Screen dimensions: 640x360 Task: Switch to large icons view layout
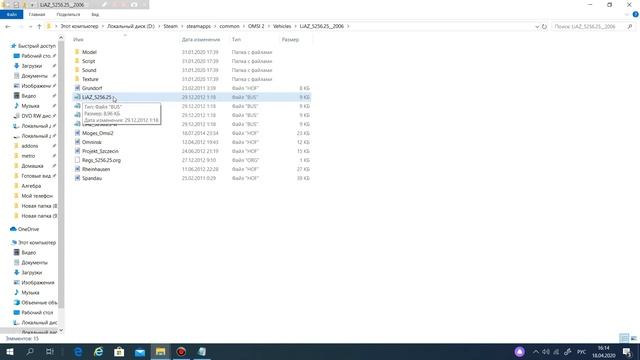(634, 338)
